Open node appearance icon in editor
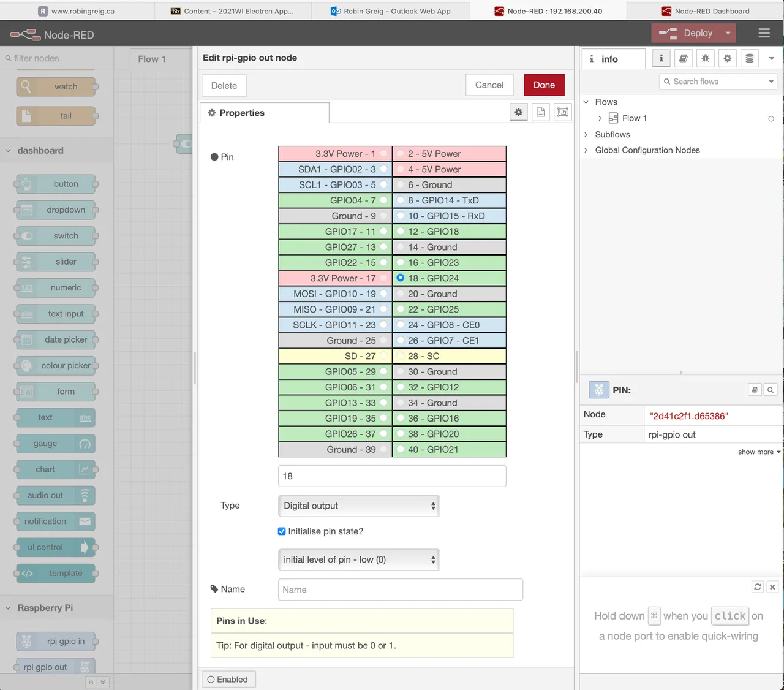The height and width of the screenshot is (690, 784). click(563, 112)
